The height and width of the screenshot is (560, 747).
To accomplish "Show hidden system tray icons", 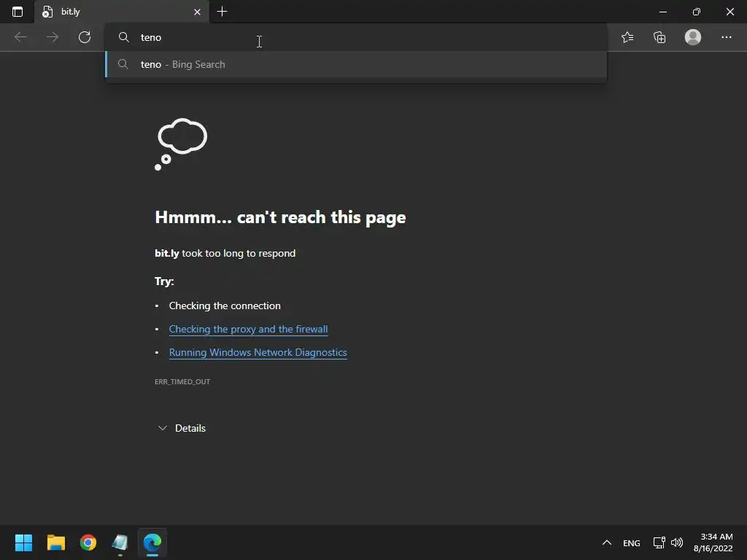I will coord(606,542).
